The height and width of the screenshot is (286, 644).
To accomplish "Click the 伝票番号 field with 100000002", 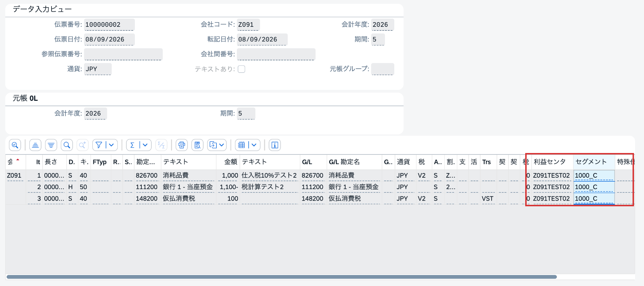I will click(x=109, y=25).
